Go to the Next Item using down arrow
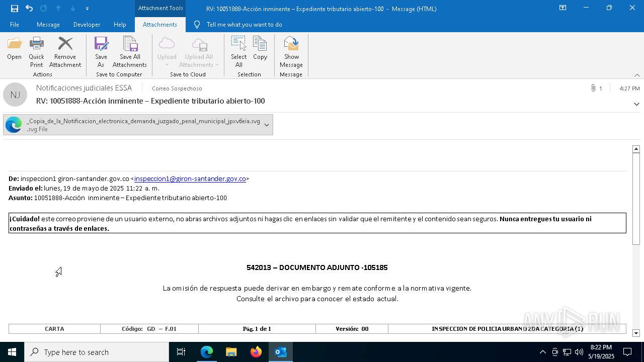This screenshot has height=362, width=644. tap(72, 9)
